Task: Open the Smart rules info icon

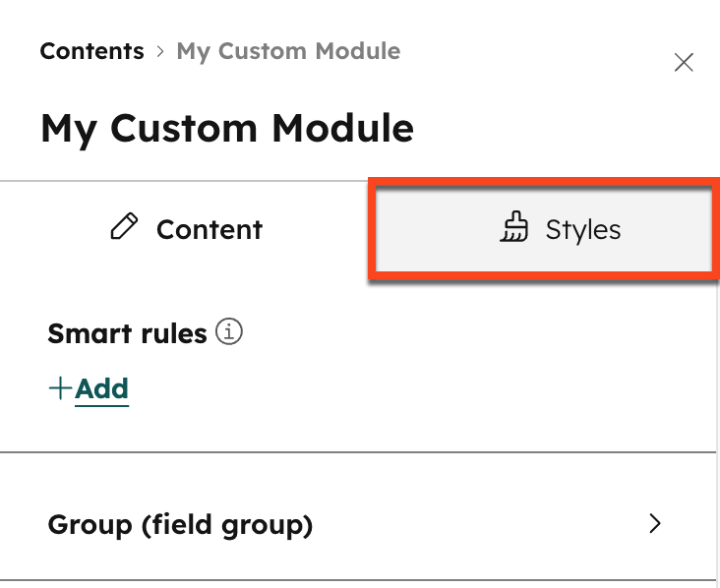Action: coord(229,333)
